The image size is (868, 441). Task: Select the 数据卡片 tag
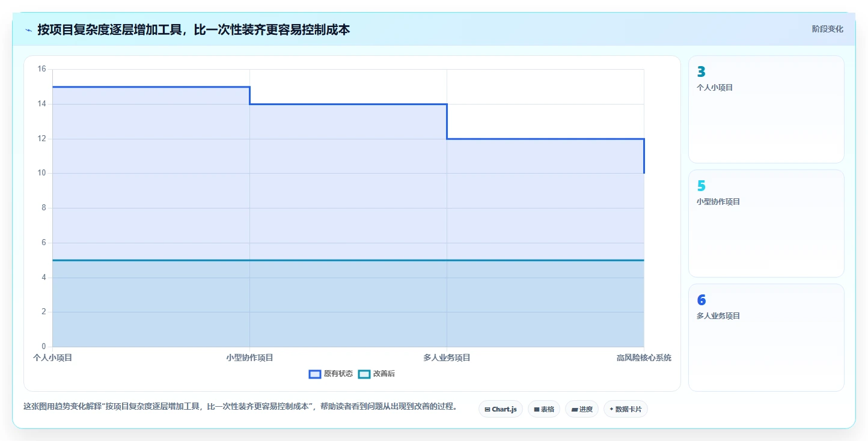[x=626, y=409]
